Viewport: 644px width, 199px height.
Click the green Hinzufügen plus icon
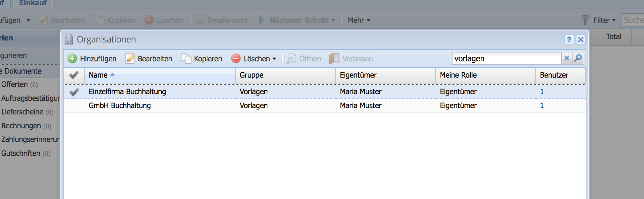tap(72, 59)
